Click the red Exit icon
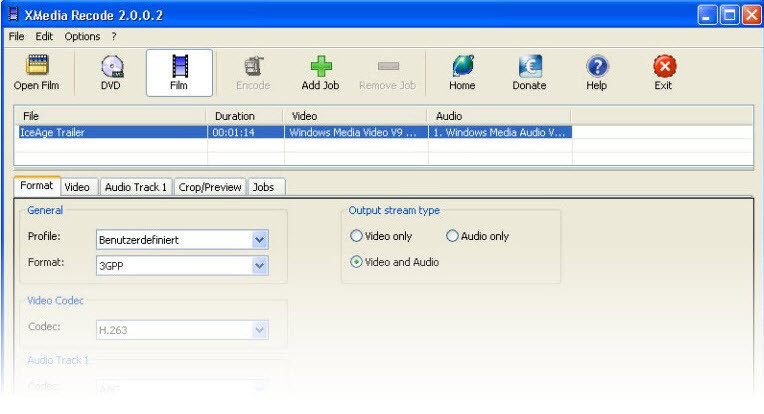The image size is (764, 414). (664, 66)
